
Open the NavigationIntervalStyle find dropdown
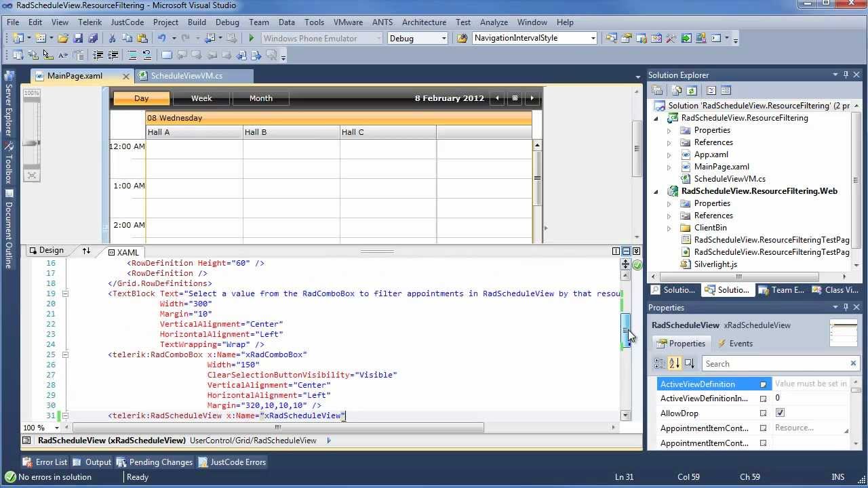click(x=593, y=39)
